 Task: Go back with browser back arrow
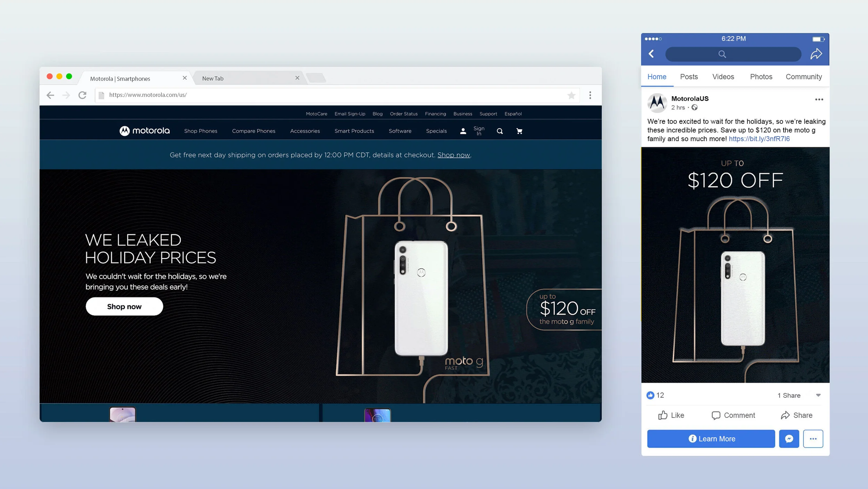50,95
